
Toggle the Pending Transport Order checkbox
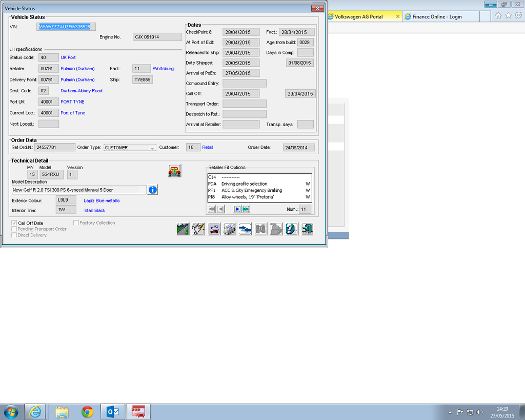[x=14, y=229]
